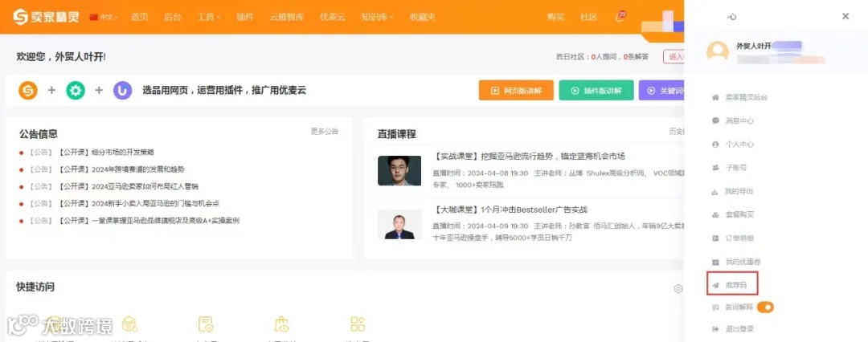Click the 插件版讲解 button
This screenshot has width=868, height=342.
[x=596, y=90]
